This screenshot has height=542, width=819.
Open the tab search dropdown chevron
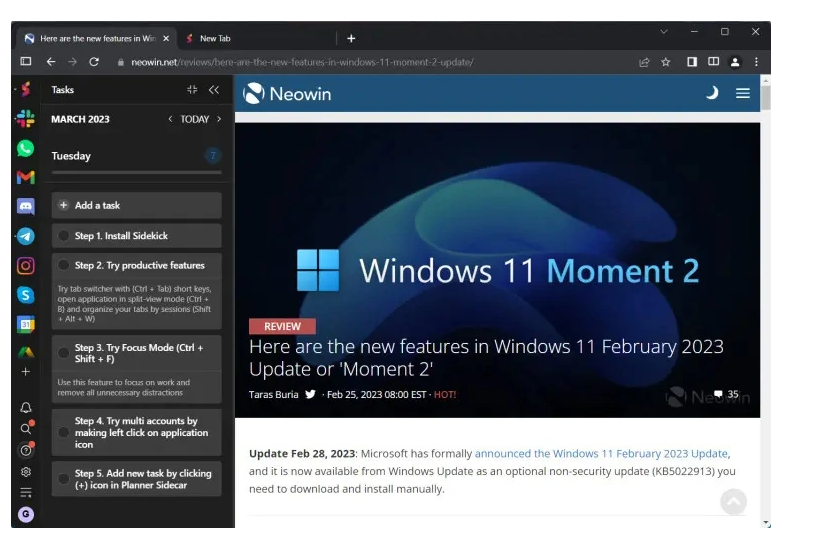click(x=664, y=32)
